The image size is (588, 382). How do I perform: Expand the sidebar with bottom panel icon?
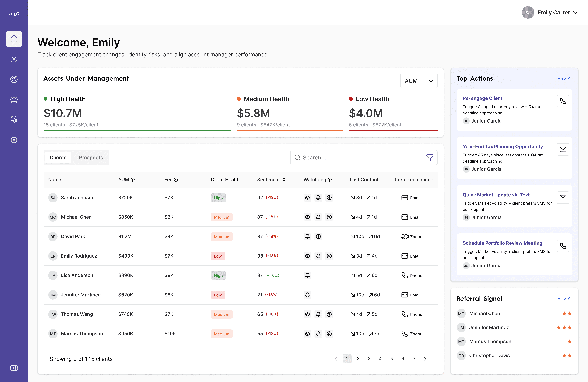[14, 368]
